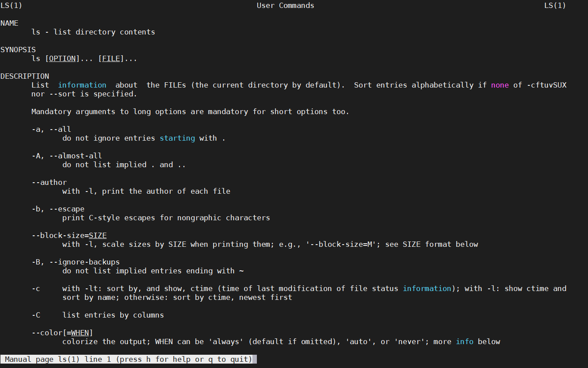Click the "-A, --almost-all" option entry
The height and width of the screenshot is (368, 588).
tap(67, 156)
